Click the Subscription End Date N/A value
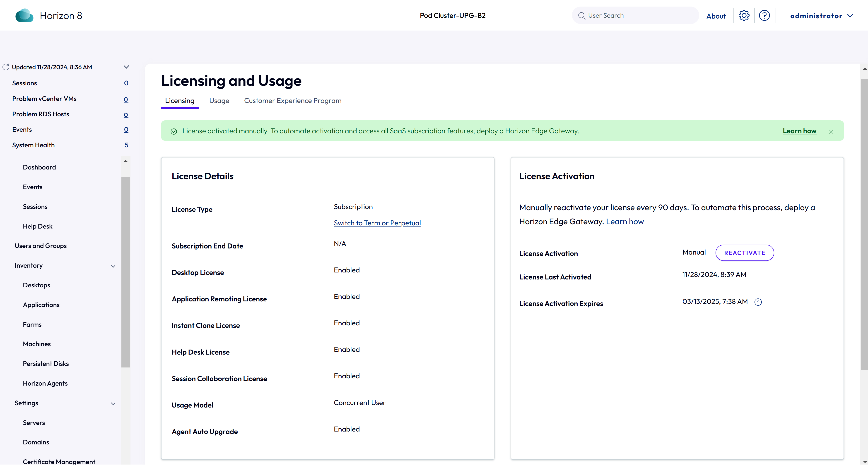 (340, 244)
